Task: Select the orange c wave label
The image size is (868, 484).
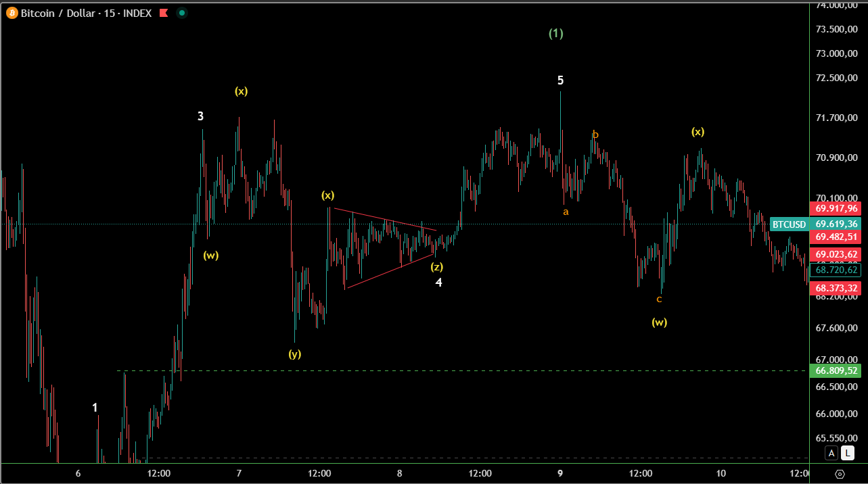Action: (660, 299)
